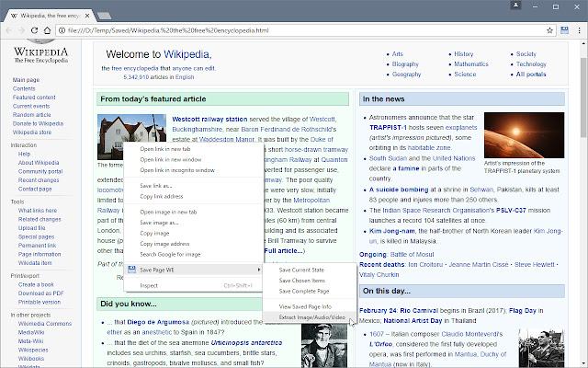The image size is (588, 368).
Task: Open a new tab next to the Wikipedia tab
Action: [105, 15]
